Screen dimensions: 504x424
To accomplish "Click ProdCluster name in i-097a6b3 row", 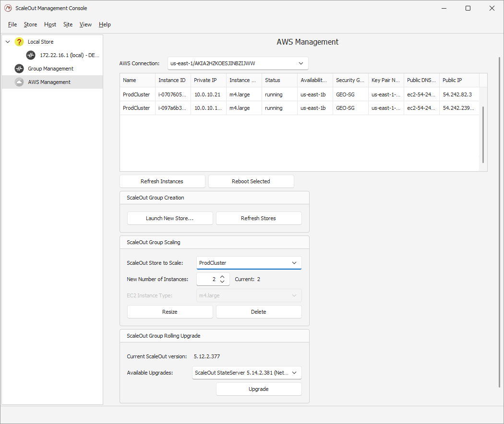I will pos(137,108).
